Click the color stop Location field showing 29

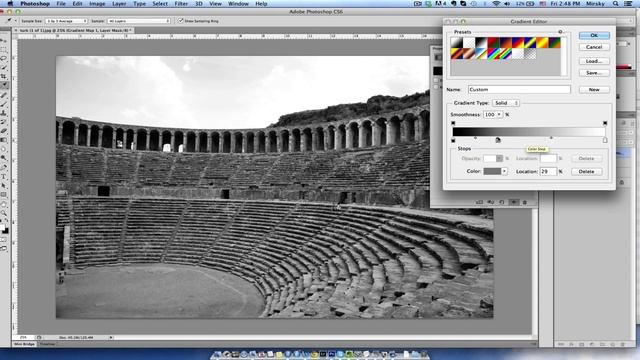coord(548,171)
